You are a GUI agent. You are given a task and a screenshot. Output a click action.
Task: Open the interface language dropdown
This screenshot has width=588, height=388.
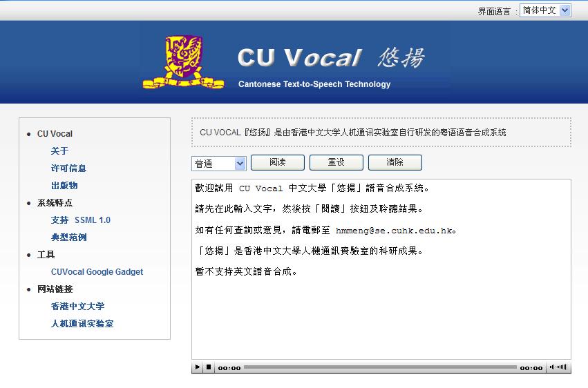pos(545,10)
